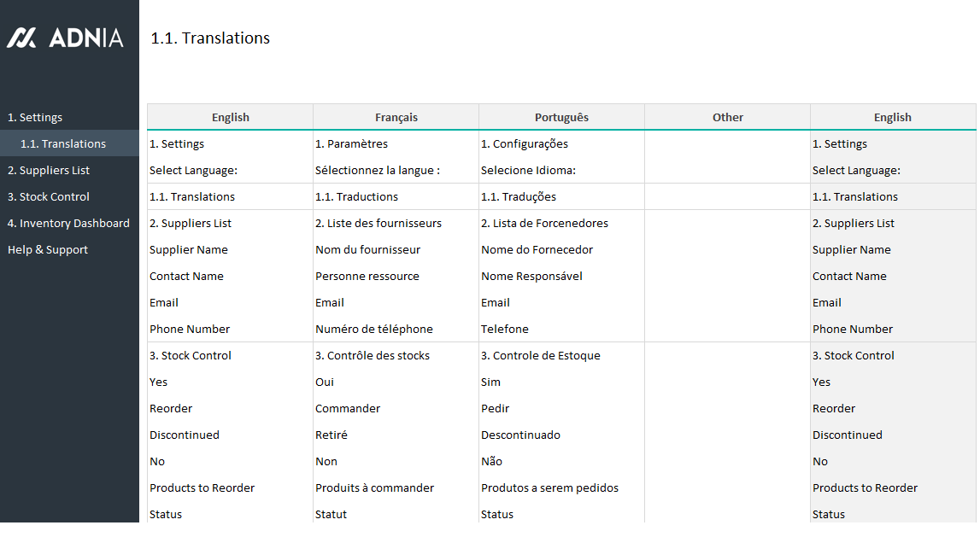Select the 'Sélectionnez la langue :' cell
Image resolution: width=980 pixels, height=537 pixels.
point(378,171)
